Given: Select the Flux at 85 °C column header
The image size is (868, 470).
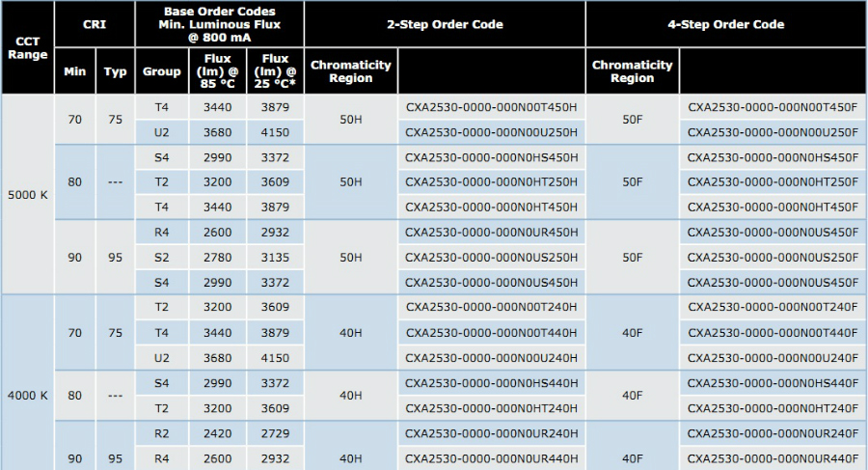Looking at the screenshot, I should pyautogui.click(x=217, y=71).
